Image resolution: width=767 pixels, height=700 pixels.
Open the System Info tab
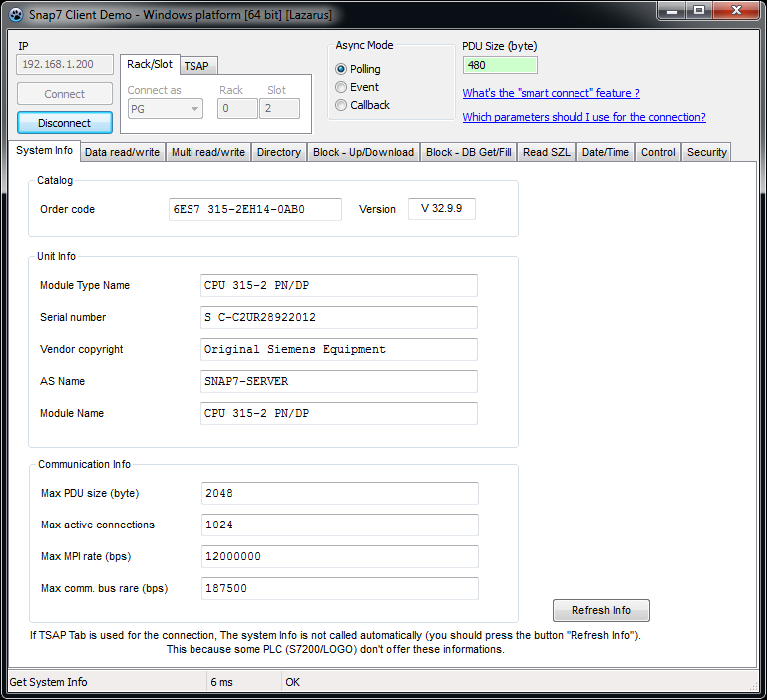point(45,150)
